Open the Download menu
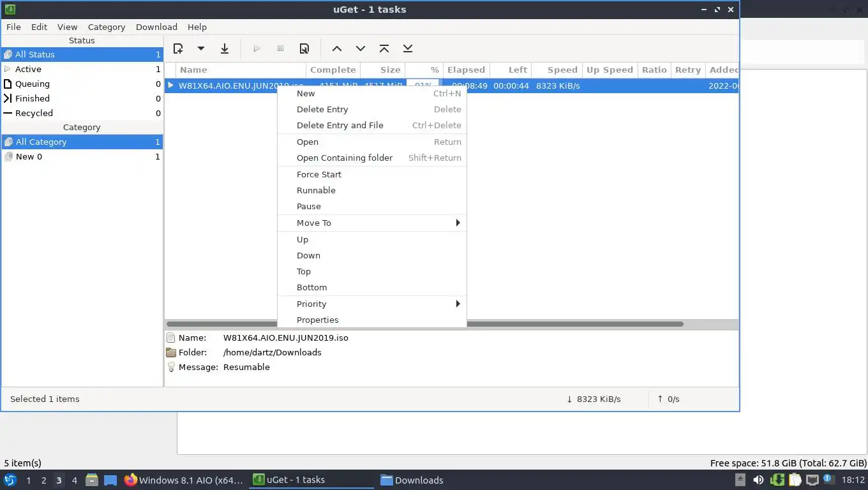 click(x=156, y=27)
